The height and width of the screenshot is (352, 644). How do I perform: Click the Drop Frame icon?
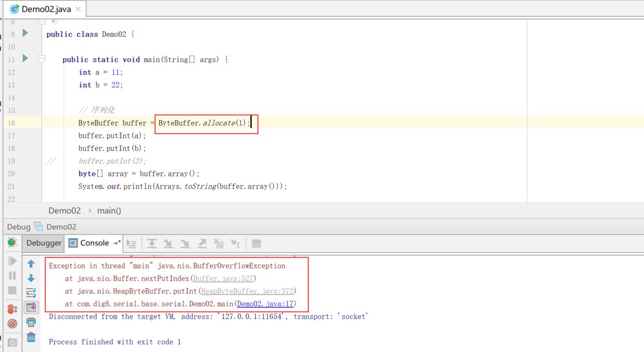click(219, 243)
